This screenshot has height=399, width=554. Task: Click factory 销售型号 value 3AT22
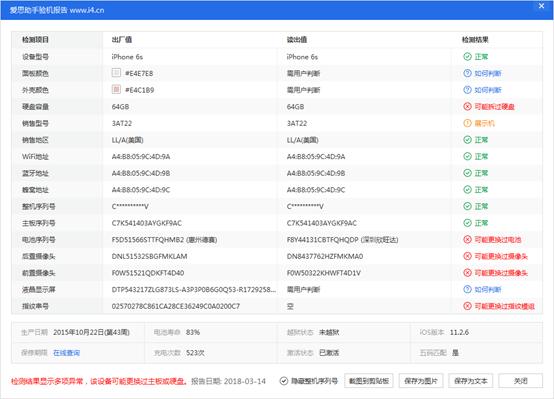pos(122,123)
